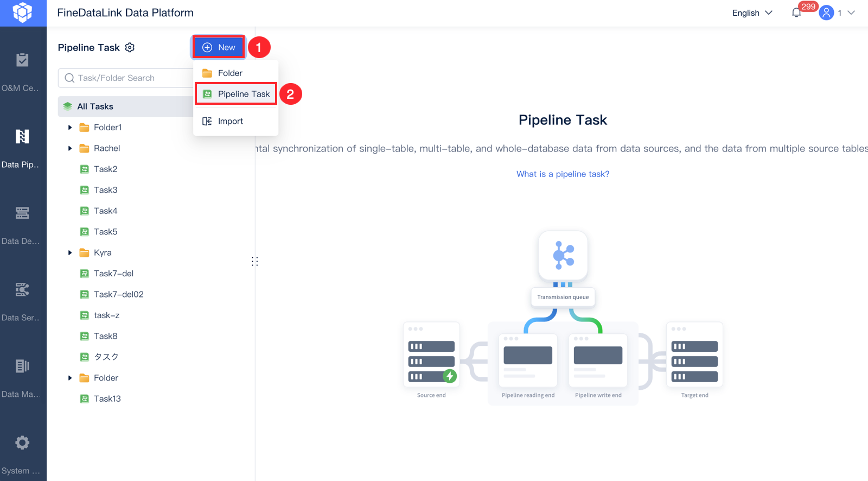Click the Task2 pipeline icon
This screenshot has height=481, width=868.
[x=85, y=169]
